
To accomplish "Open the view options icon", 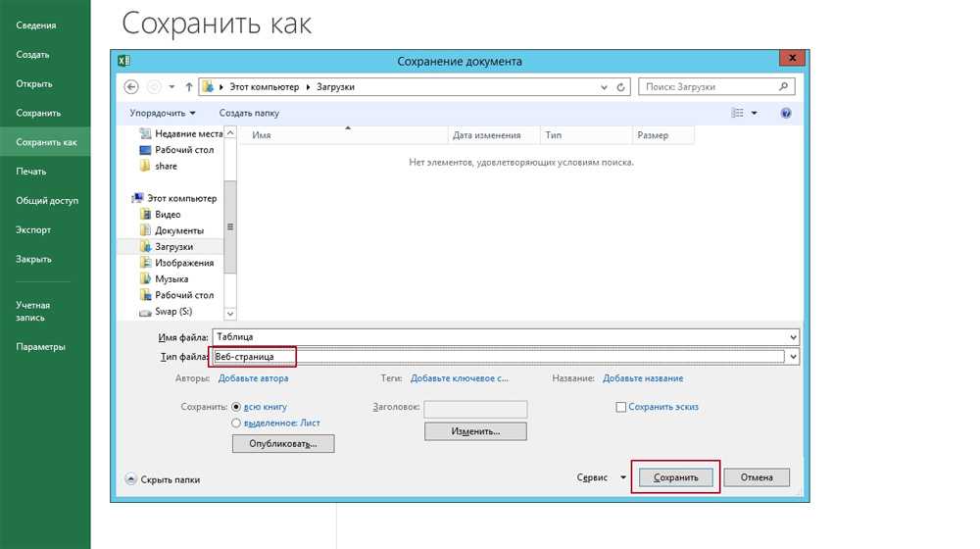I will point(738,114).
